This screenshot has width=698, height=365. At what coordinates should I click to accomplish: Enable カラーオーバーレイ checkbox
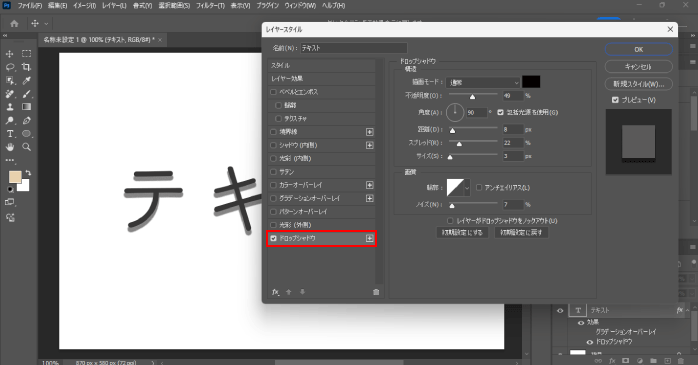click(x=273, y=185)
